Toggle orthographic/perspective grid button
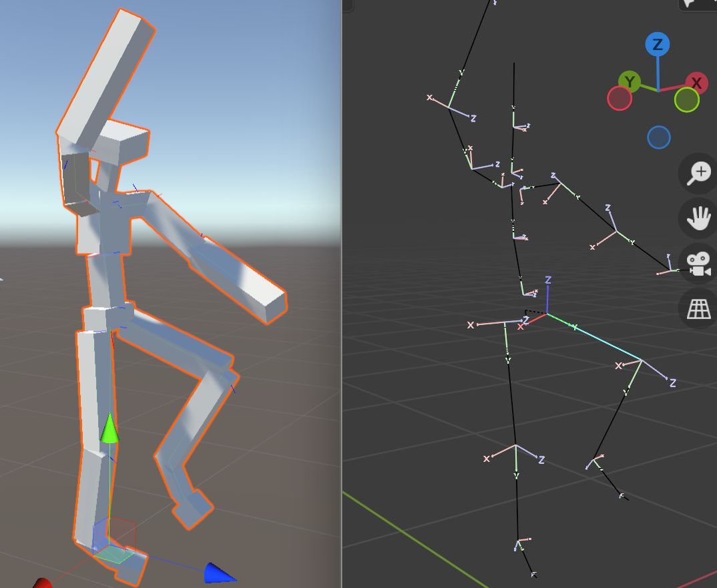This screenshot has height=588, width=717. pos(698,308)
